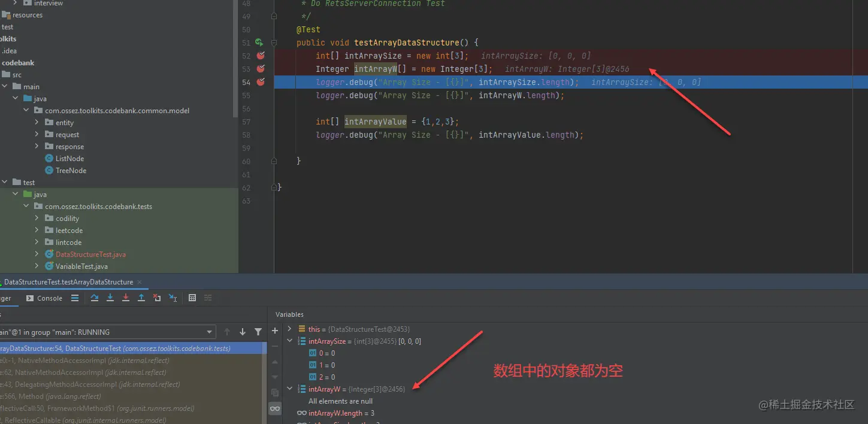Select the intArraySize element '1 = 0'
This screenshot has height=424, width=868.
pyautogui.click(x=322, y=365)
